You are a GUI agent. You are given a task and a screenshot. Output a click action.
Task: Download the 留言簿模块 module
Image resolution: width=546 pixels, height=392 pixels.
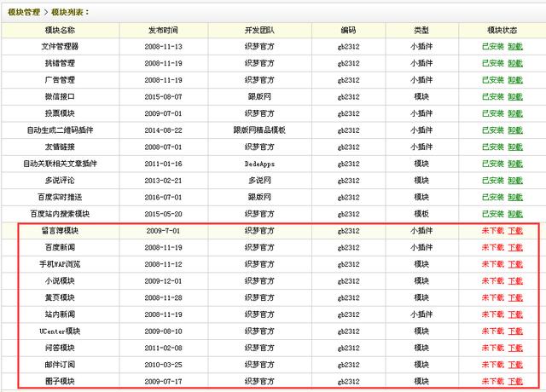pos(515,230)
